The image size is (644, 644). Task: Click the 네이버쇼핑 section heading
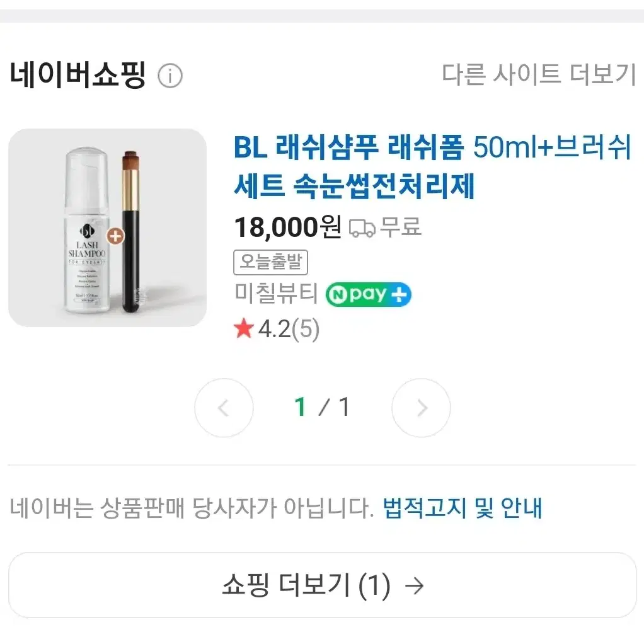[x=78, y=76]
